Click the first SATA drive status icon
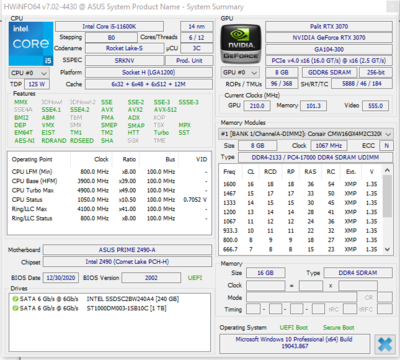 pyautogui.click(x=15, y=299)
